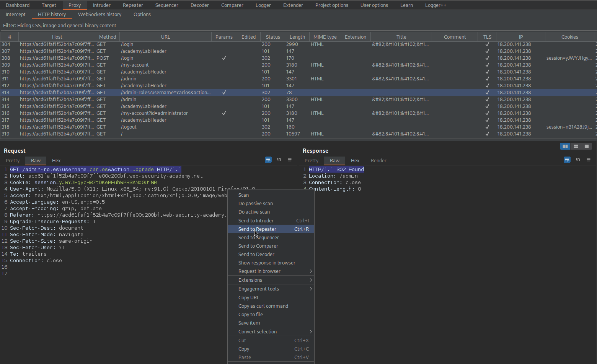Viewport: 597px width, 364px height.
Task: Switch to WebSockets history sub-tab
Action: click(100, 14)
